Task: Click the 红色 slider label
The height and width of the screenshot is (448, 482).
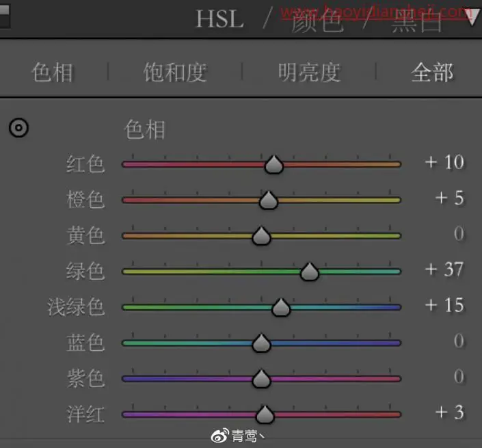Action: 85,164
